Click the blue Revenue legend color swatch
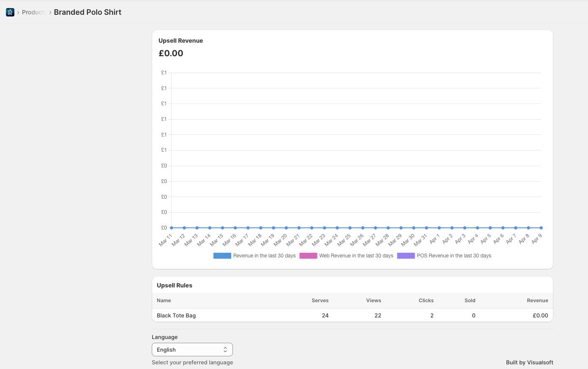 point(222,255)
